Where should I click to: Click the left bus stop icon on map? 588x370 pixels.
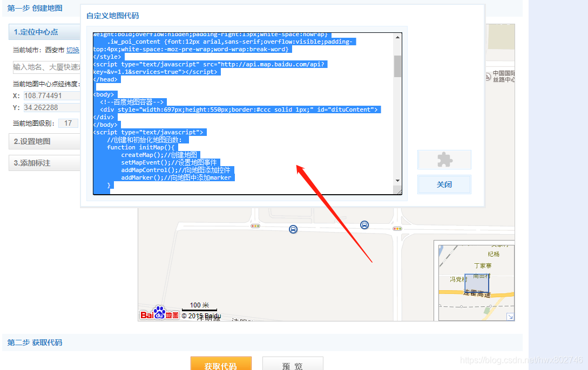click(x=293, y=229)
